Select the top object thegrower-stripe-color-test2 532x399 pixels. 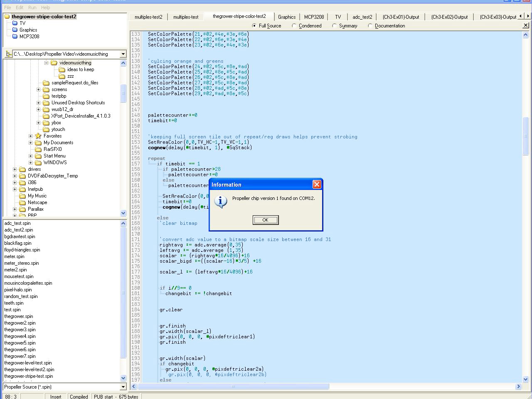[x=44, y=17]
